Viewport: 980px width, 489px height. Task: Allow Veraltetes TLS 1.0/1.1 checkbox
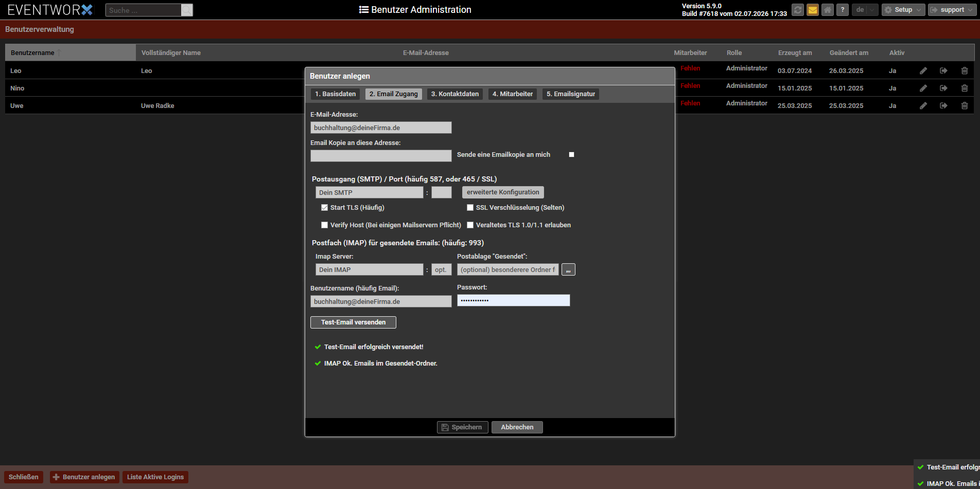(470, 225)
